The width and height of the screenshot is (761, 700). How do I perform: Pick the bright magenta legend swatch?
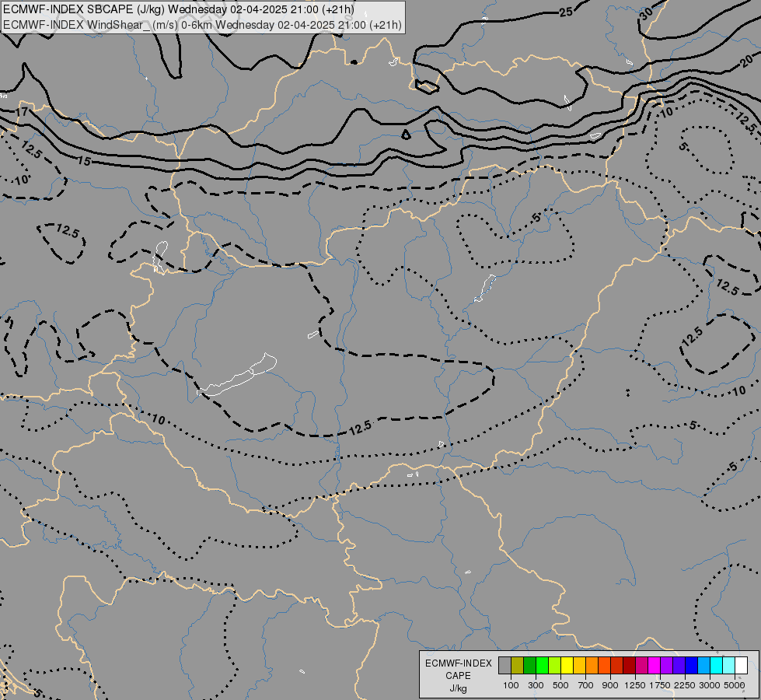(x=654, y=665)
